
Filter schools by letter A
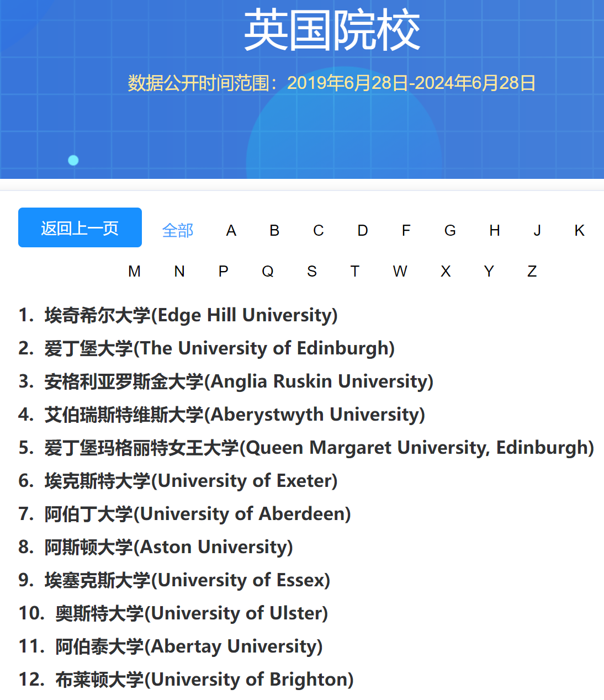231,230
